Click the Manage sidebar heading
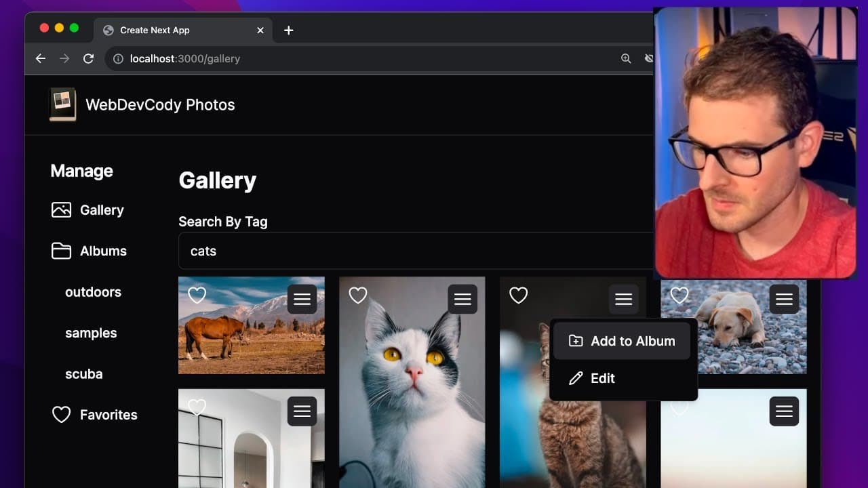The width and height of the screenshot is (868, 488). tap(82, 171)
